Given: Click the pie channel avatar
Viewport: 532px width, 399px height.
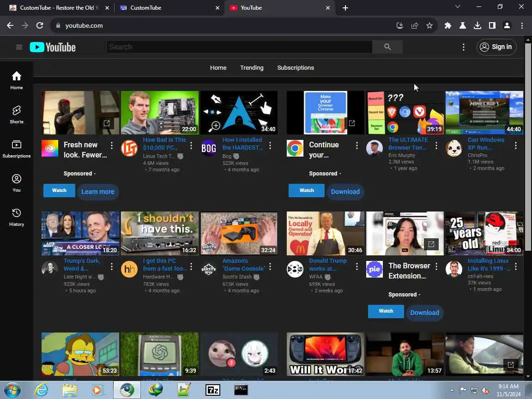Looking at the screenshot, I should (374, 269).
